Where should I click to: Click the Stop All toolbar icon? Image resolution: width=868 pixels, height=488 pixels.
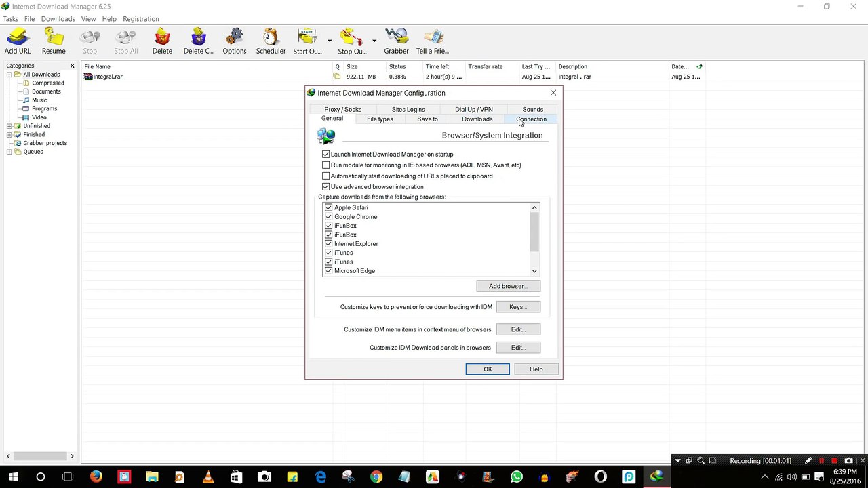[x=125, y=41]
